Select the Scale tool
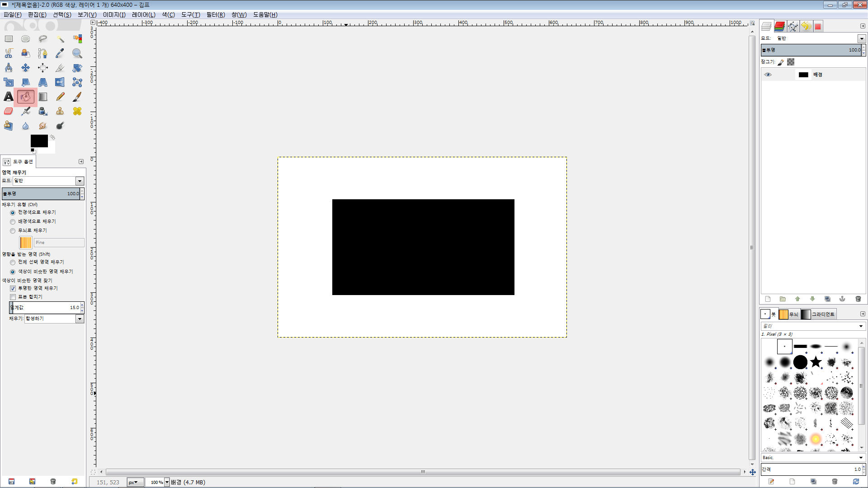The image size is (868, 488). click(x=9, y=82)
